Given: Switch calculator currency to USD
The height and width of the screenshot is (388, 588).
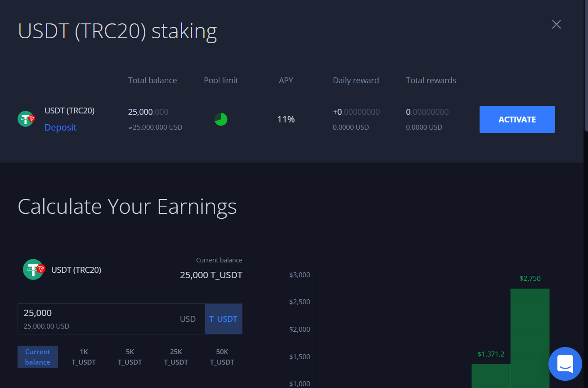Looking at the screenshot, I should [x=188, y=319].
